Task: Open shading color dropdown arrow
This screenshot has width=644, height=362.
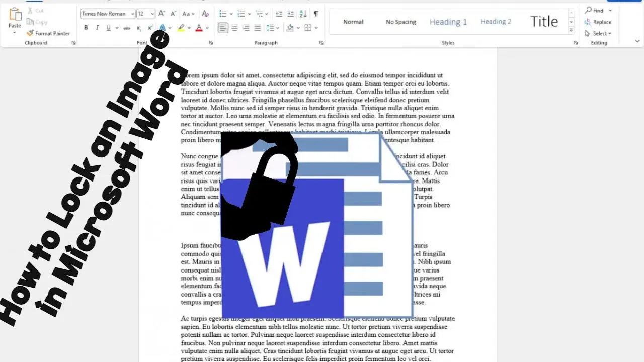Action: [298, 28]
